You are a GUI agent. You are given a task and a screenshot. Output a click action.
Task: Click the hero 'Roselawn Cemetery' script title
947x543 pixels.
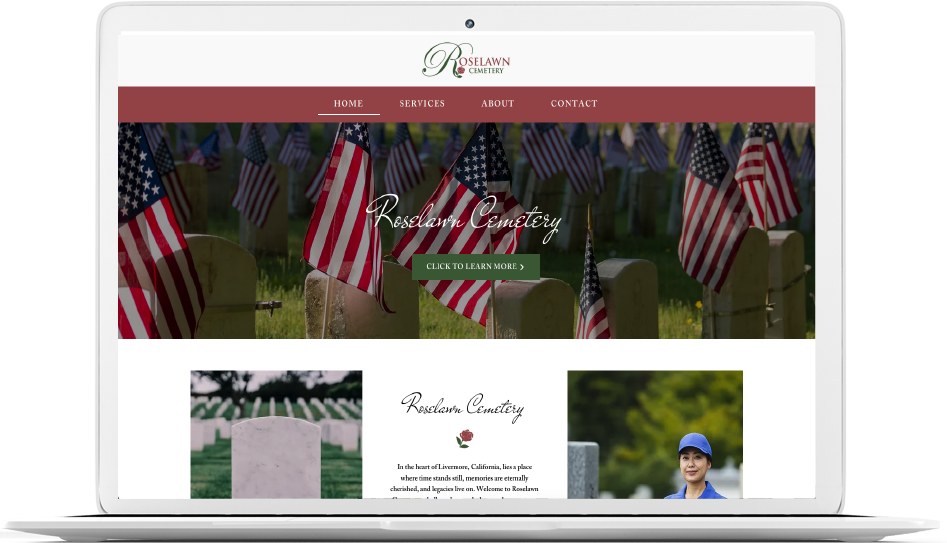point(464,217)
